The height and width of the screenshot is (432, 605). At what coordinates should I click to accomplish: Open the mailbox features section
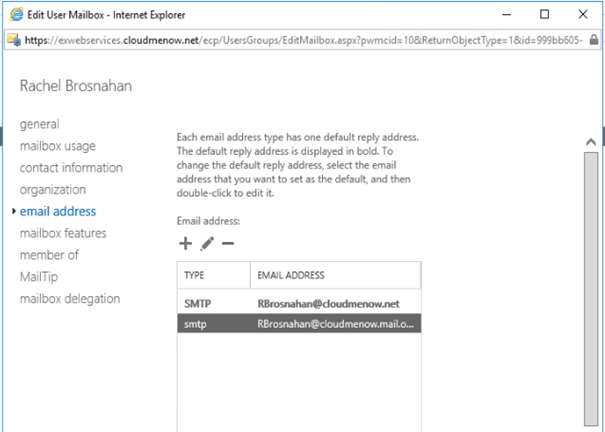tap(63, 233)
